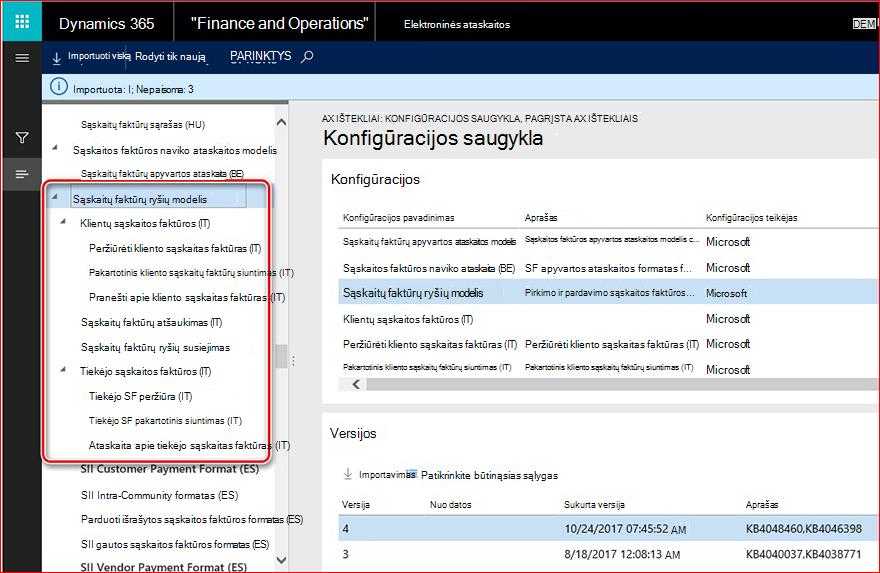The height and width of the screenshot is (573, 880).
Task: Select Tiekėjo SF peržiūra (IT) tree item
Action: click(x=140, y=396)
